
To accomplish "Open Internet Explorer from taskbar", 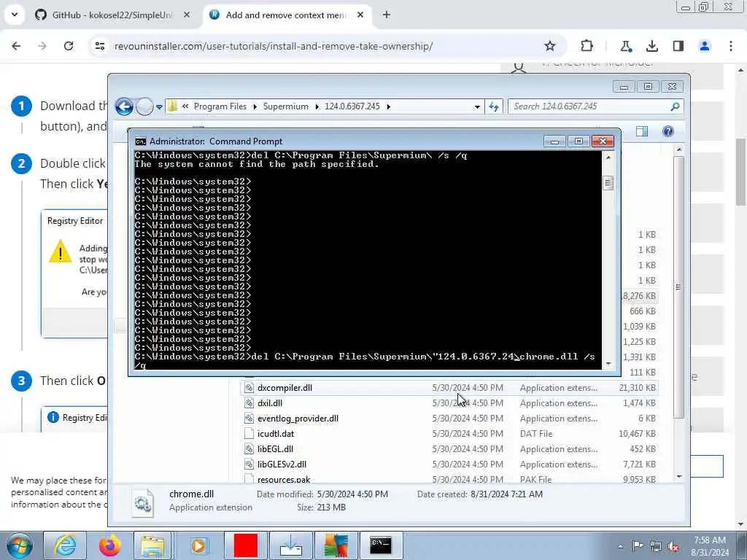I will (x=64, y=545).
